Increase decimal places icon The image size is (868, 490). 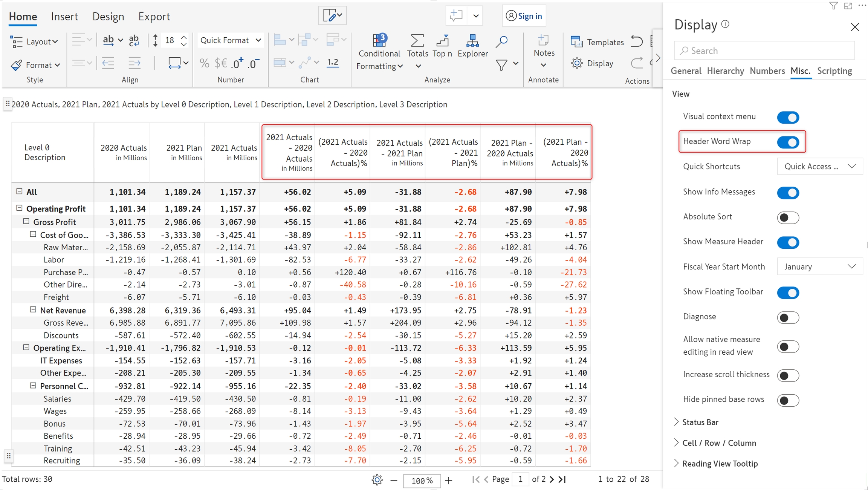coord(237,63)
